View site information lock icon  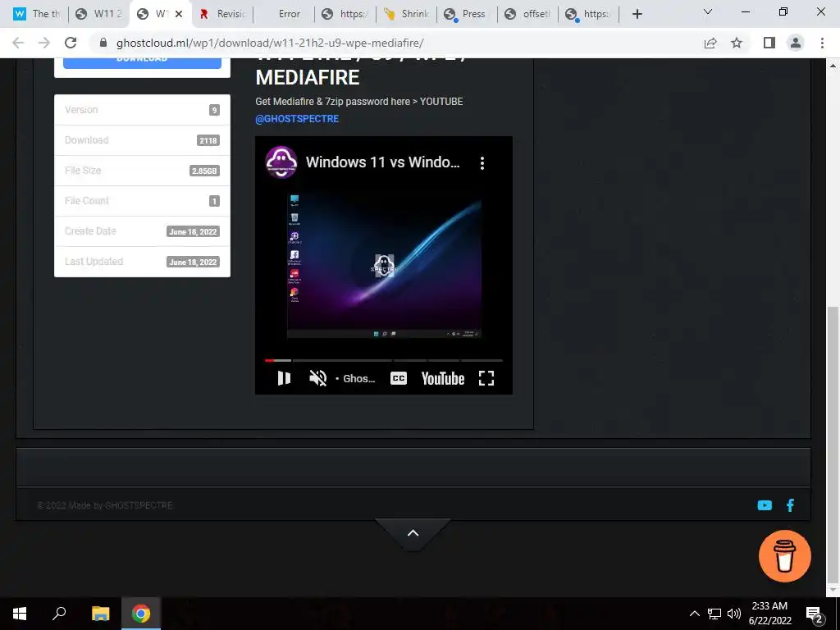click(x=103, y=43)
